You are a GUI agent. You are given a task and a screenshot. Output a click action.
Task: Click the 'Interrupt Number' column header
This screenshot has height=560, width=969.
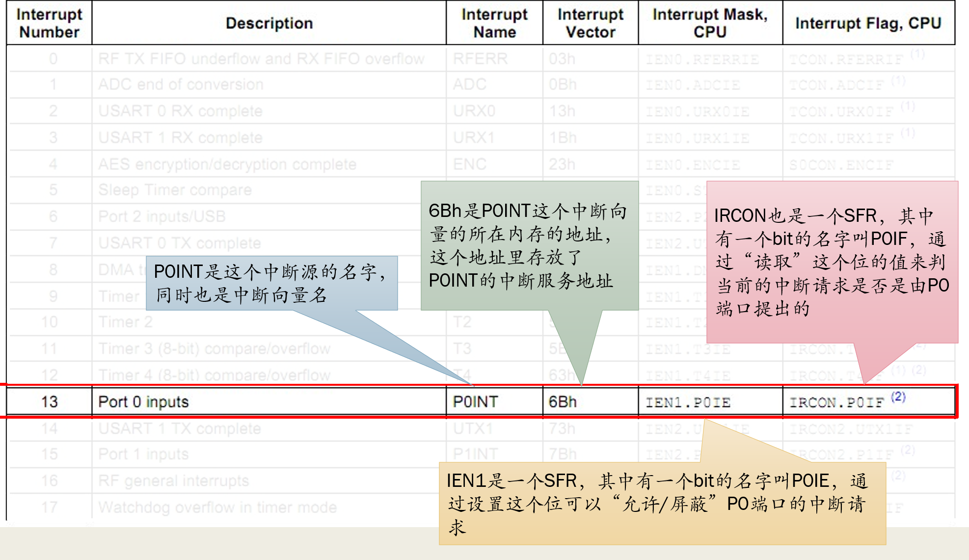pyautogui.click(x=49, y=23)
